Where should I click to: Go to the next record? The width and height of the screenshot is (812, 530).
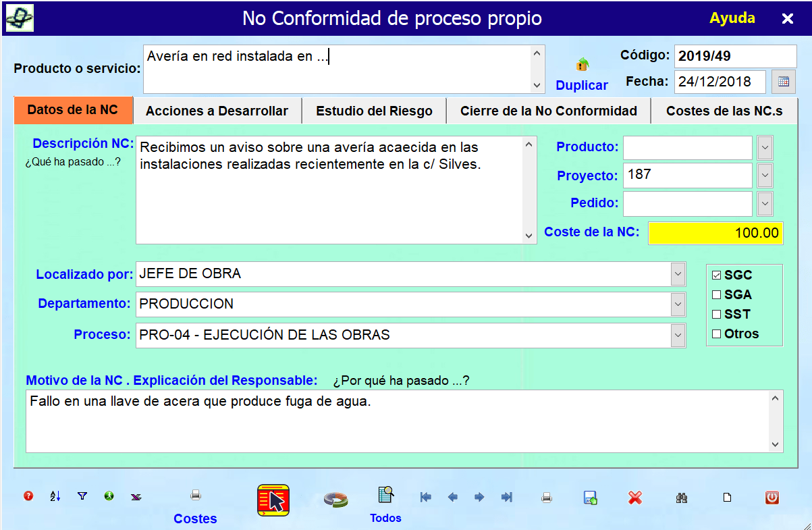click(479, 498)
